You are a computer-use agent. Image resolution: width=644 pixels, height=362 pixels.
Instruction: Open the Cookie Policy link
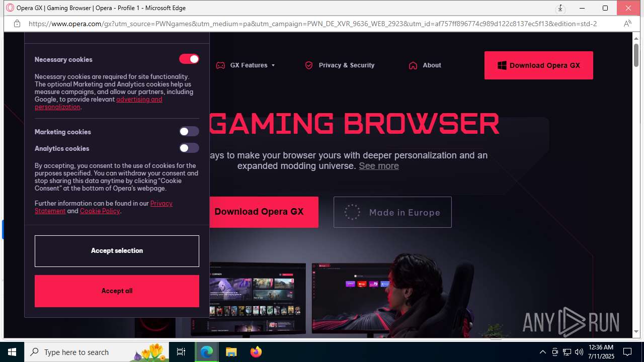tap(100, 211)
